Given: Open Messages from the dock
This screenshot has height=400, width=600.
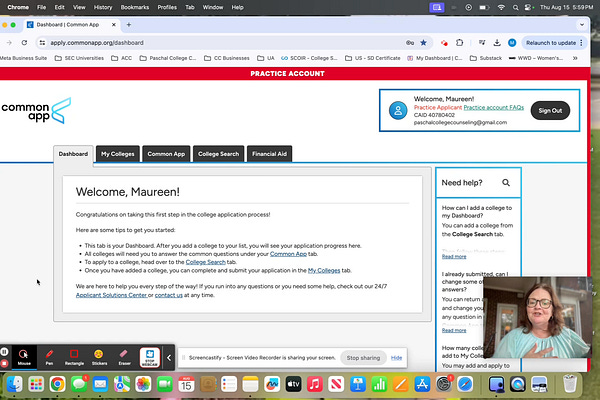Looking at the screenshot, I should pos(79,384).
